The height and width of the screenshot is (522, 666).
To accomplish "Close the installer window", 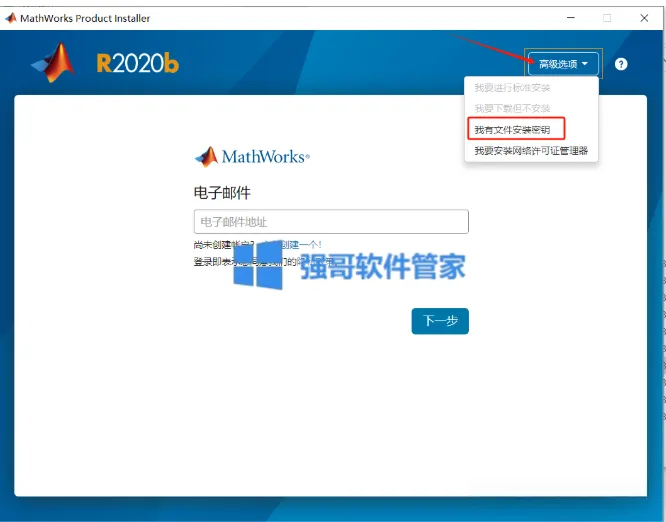I will coord(644,18).
